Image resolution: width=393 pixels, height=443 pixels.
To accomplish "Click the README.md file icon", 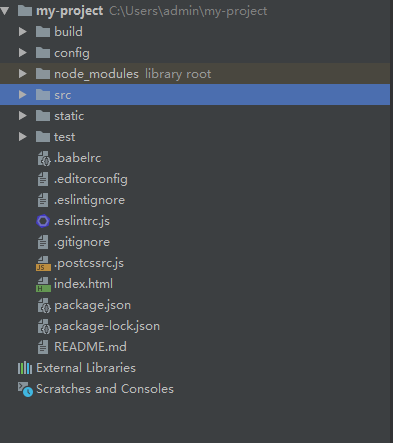I will [x=43, y=347].
